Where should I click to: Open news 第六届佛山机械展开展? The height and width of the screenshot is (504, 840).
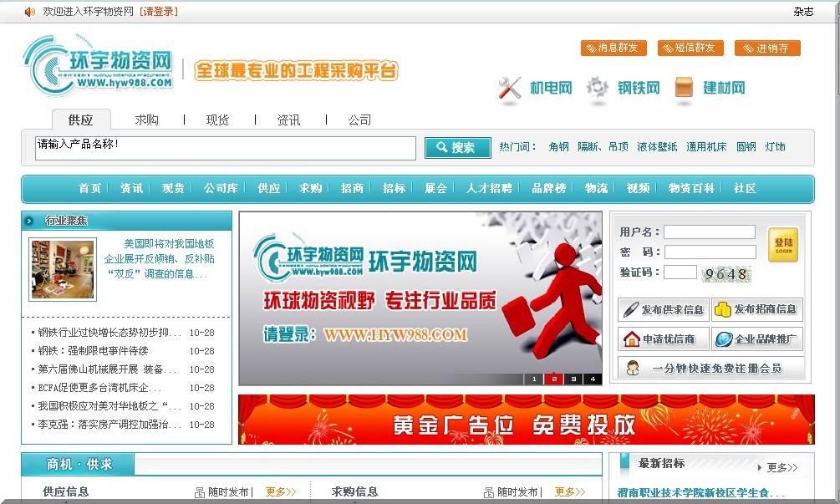107,369
